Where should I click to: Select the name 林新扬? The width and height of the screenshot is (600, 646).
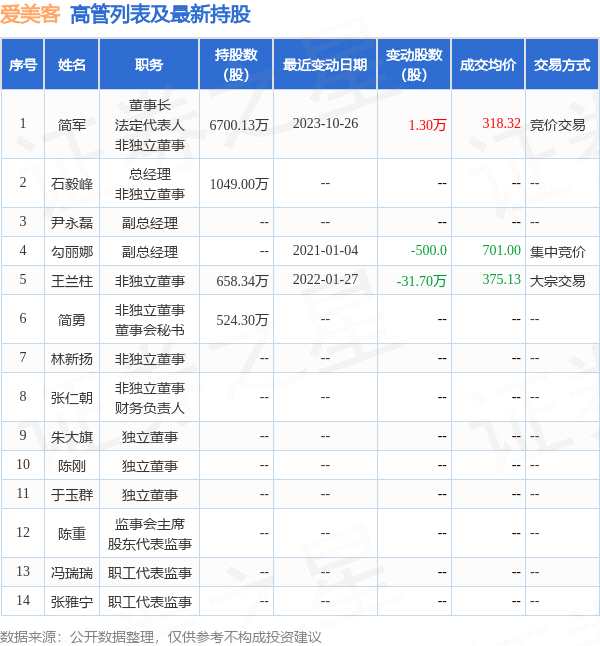pos(72,359)
